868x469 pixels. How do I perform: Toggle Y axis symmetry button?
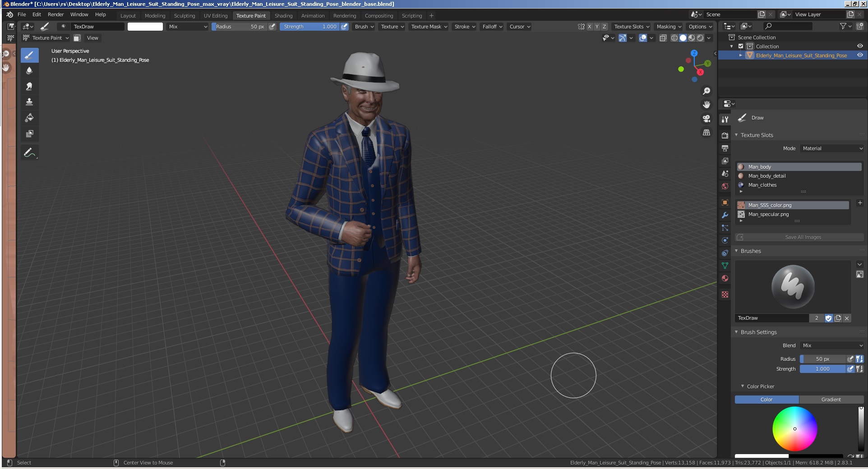coord(597,27)
